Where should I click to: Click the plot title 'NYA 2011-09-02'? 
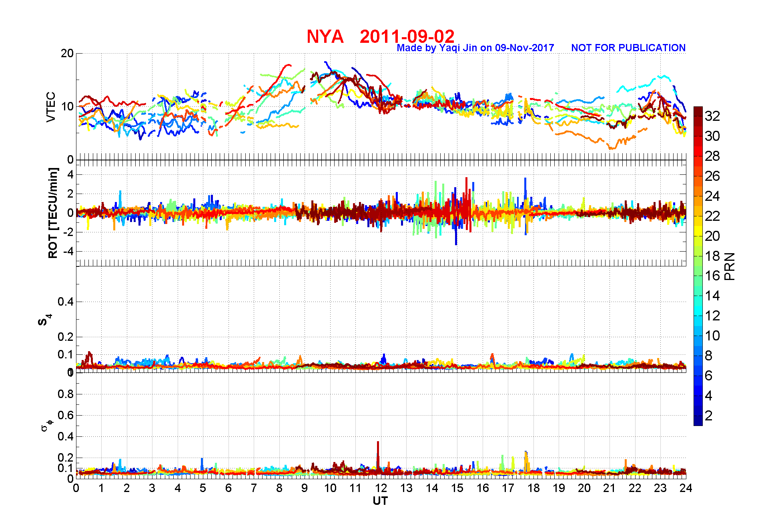coord(380,36)
